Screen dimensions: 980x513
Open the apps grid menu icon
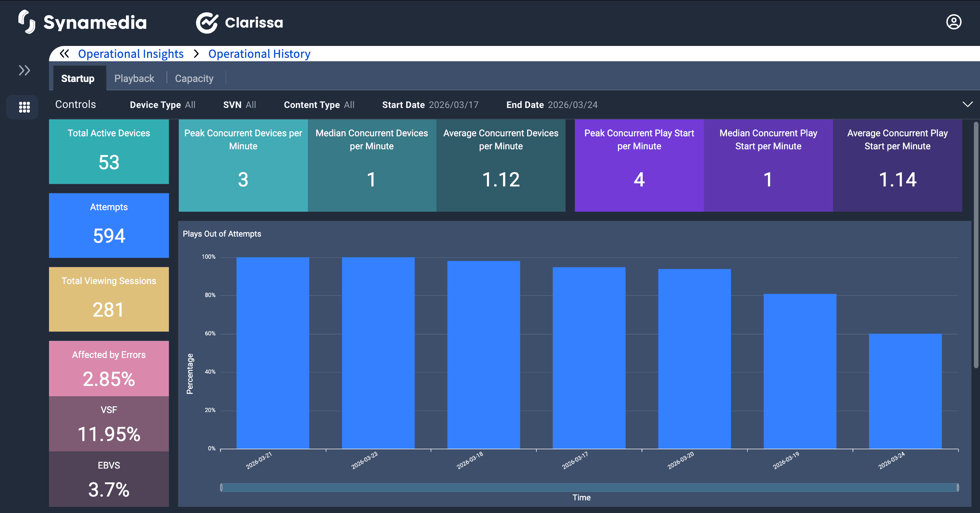tap(24, 107)
